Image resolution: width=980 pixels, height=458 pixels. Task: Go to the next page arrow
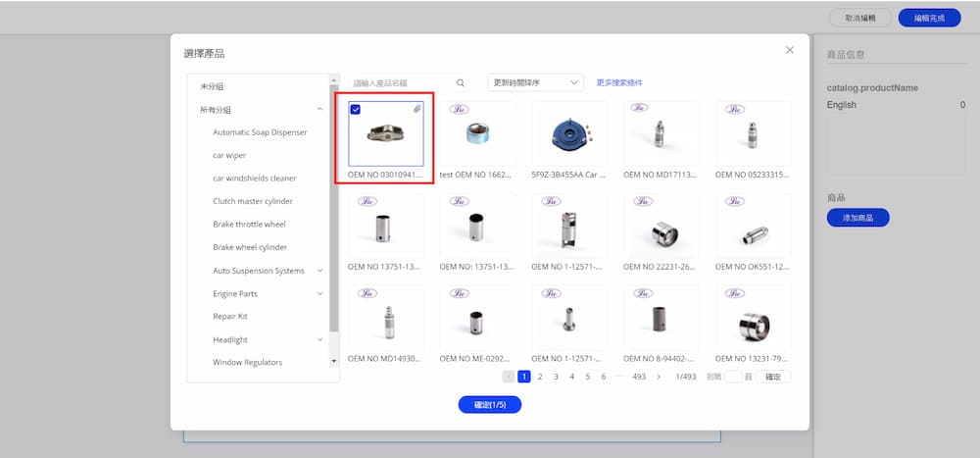click(x=659, y=377)
